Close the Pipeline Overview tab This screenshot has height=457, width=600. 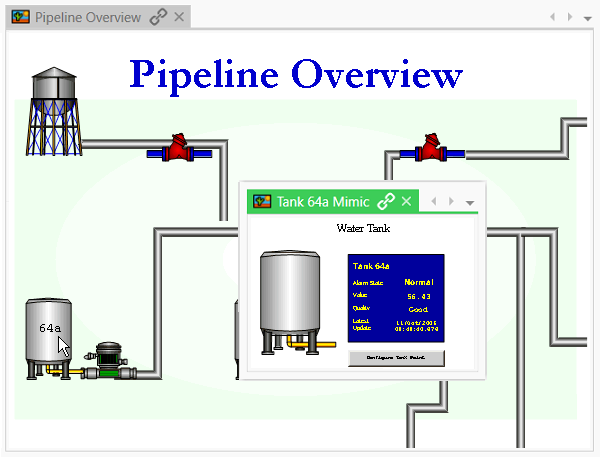pos(178,17)
